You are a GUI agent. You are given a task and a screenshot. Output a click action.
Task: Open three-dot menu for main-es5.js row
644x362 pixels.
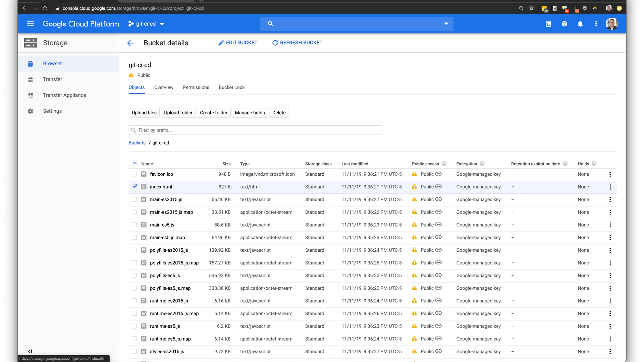[610, 225]
